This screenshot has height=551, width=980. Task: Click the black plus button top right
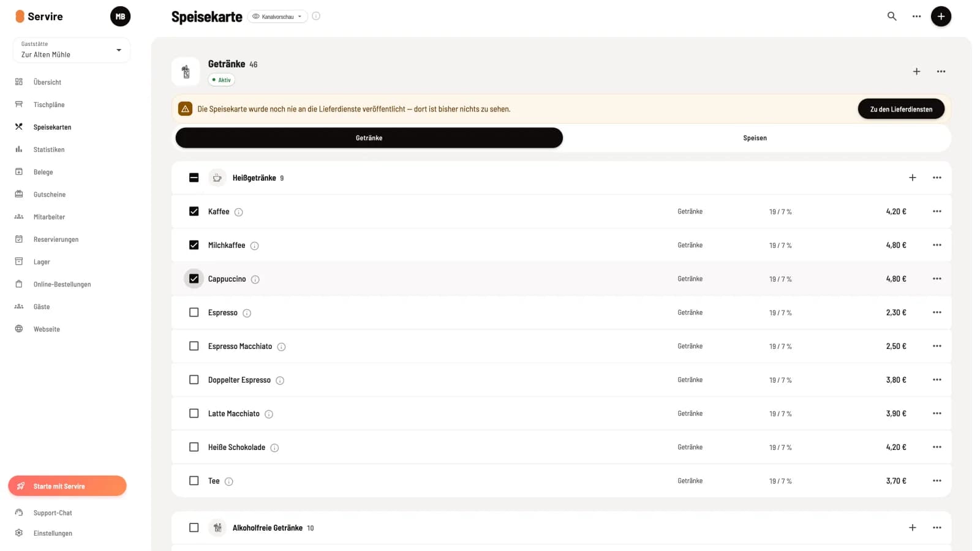point(941,17)
